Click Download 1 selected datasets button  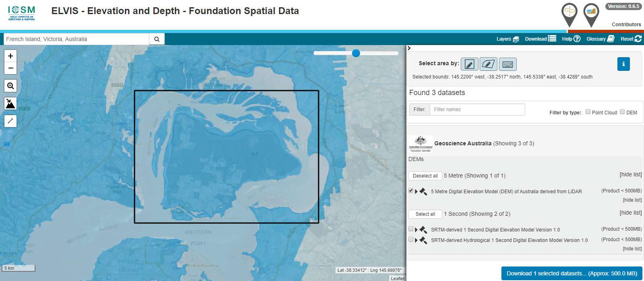(x=572, y=273)
